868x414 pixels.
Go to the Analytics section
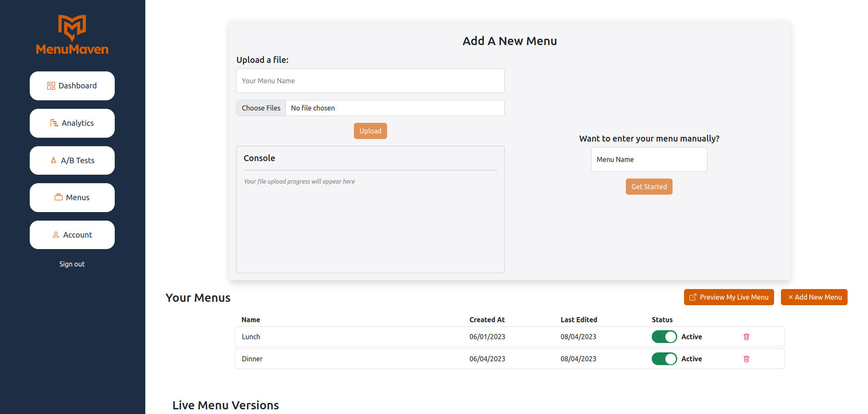point(72,123)
